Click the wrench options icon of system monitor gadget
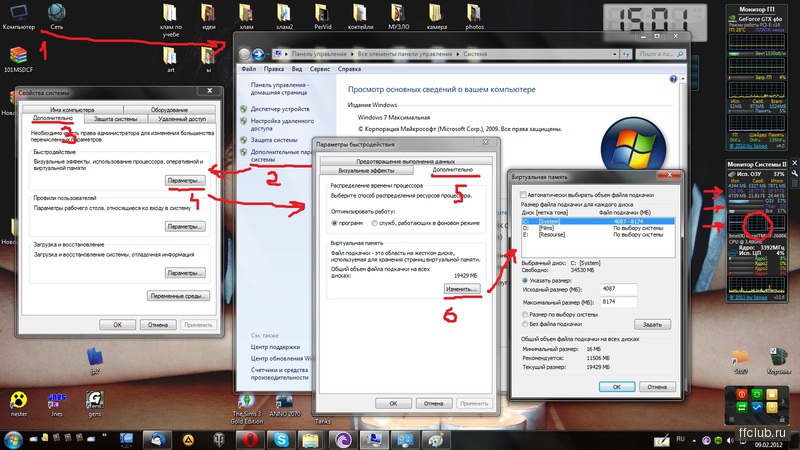Image resolution: width=800 pixels, height=450 pixels. tap(794, 173)
